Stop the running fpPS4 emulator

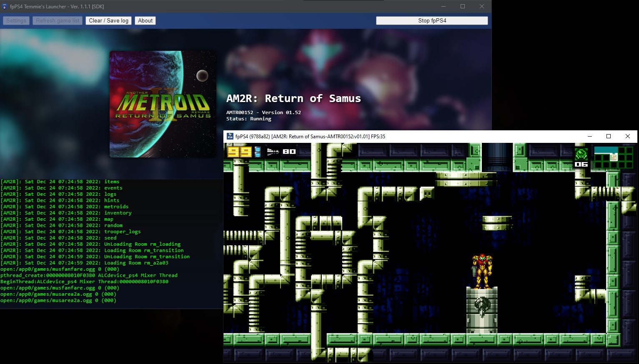[x=432, y=20]
